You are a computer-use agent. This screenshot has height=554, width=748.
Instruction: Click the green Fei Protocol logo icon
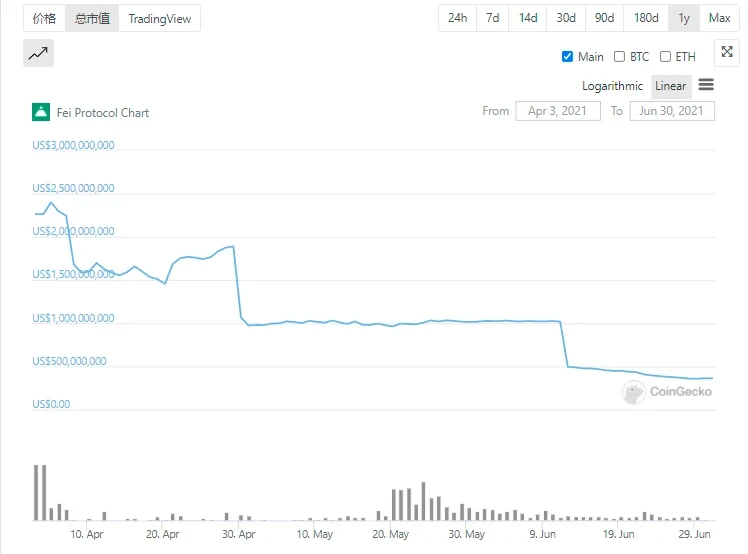41,112
